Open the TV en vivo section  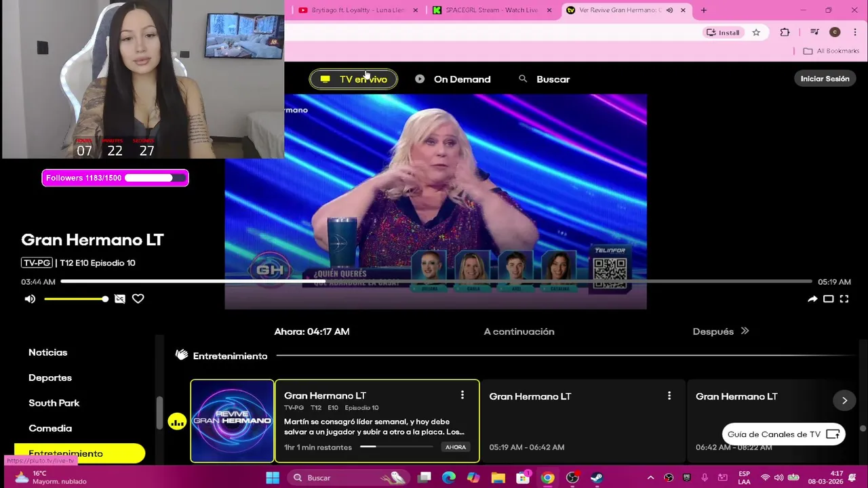[x=353, y=79]
